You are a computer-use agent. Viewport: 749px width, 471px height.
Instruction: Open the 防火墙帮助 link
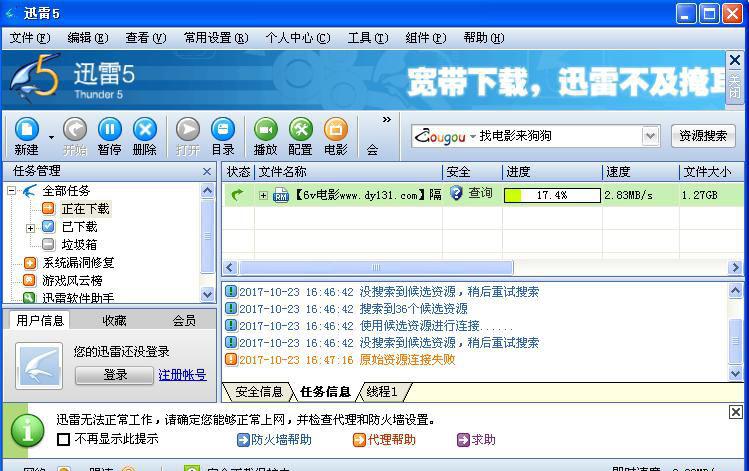pos(275,439)
